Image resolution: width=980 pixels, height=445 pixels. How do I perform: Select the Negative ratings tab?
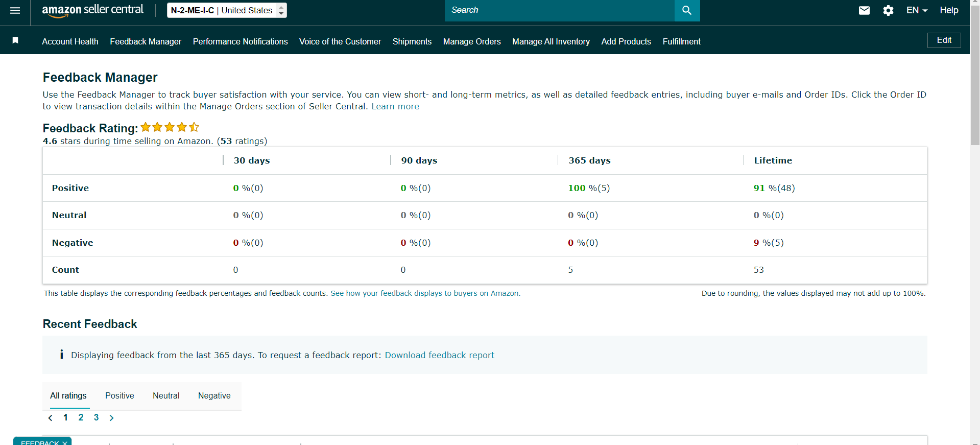(x=214, y=395)
